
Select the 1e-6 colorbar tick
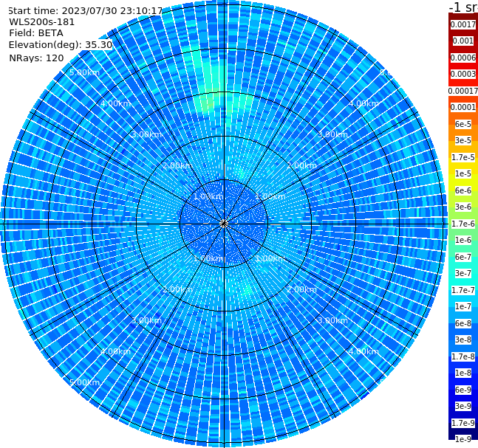point(463,240)
